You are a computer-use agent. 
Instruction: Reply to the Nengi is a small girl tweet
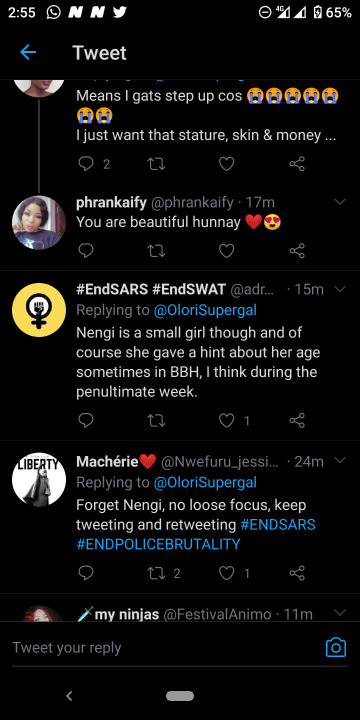[x=86, y=420]
